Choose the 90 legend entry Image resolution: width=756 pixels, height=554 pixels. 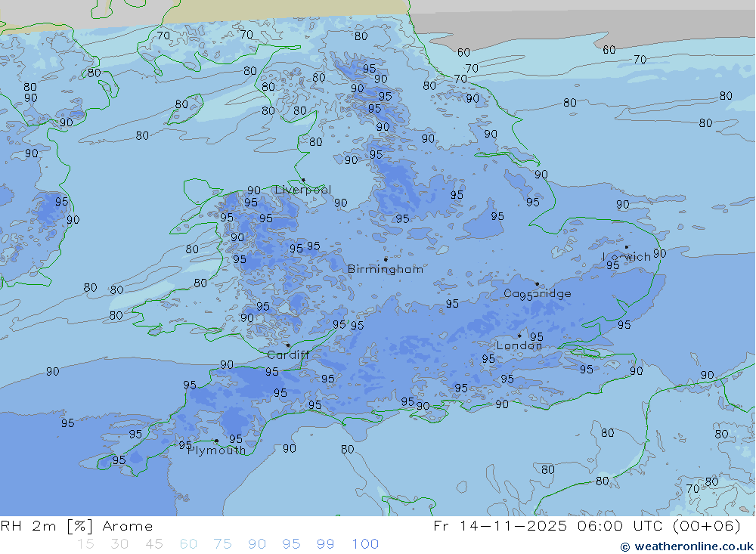(x=257, y=544)
